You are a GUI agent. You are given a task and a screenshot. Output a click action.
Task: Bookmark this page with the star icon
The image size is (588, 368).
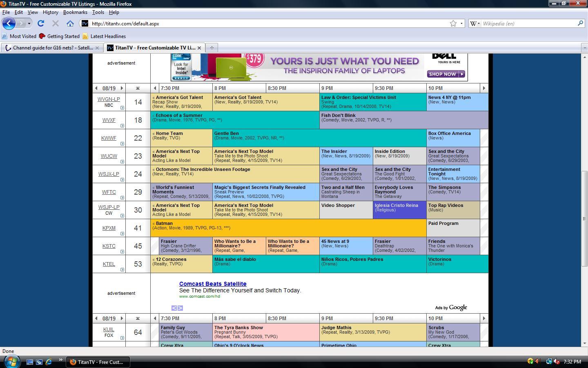453,23
